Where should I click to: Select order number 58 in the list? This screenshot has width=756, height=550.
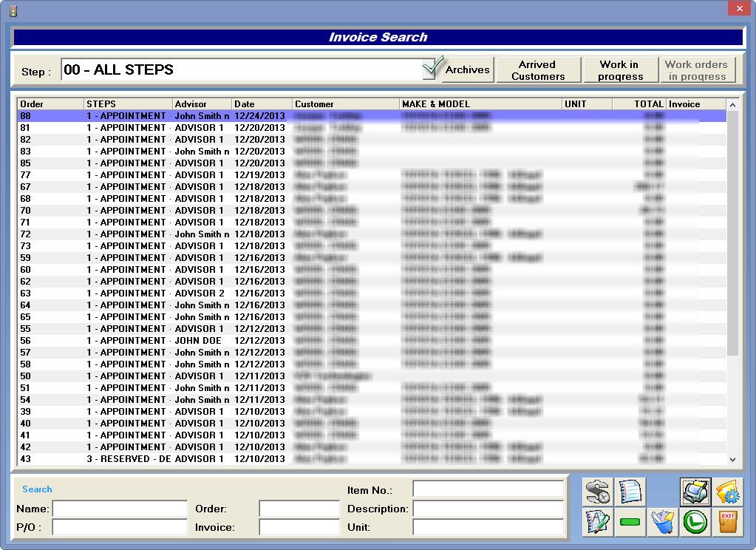coord(372,364)
